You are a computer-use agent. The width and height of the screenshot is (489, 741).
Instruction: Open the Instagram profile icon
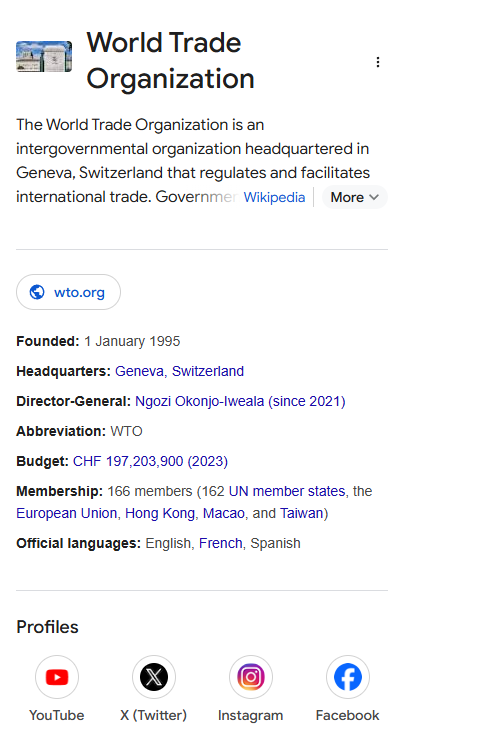251,677
